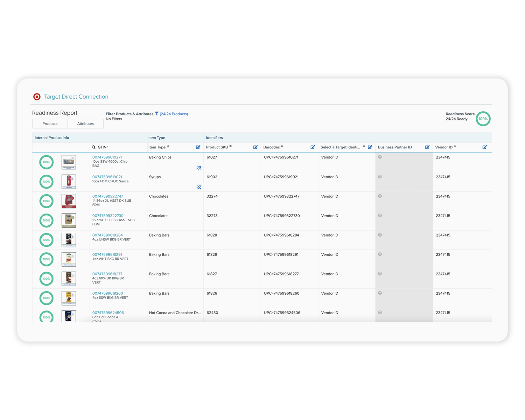
Task: Click help icon in 61826 row
Action: 380,293
